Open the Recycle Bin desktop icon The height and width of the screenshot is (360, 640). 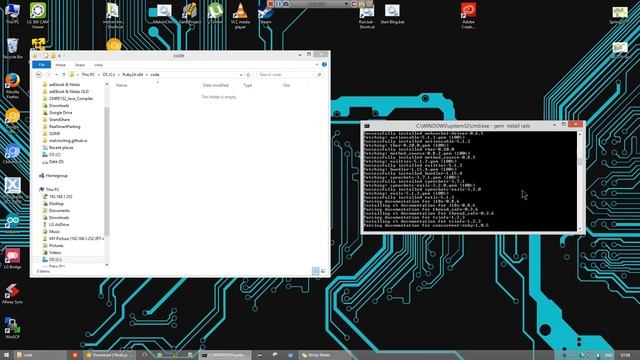[x=12, y=48]
